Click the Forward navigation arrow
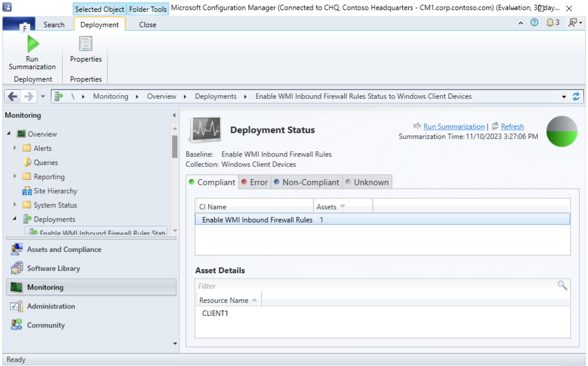Viewport: 588px width, 366px height. click(x=29, y=96)
